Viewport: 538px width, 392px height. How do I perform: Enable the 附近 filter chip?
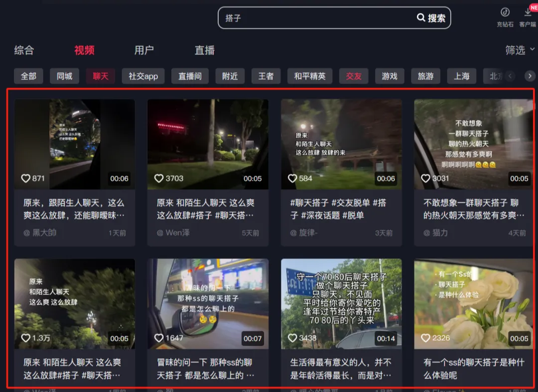click(x=230, y=76)
